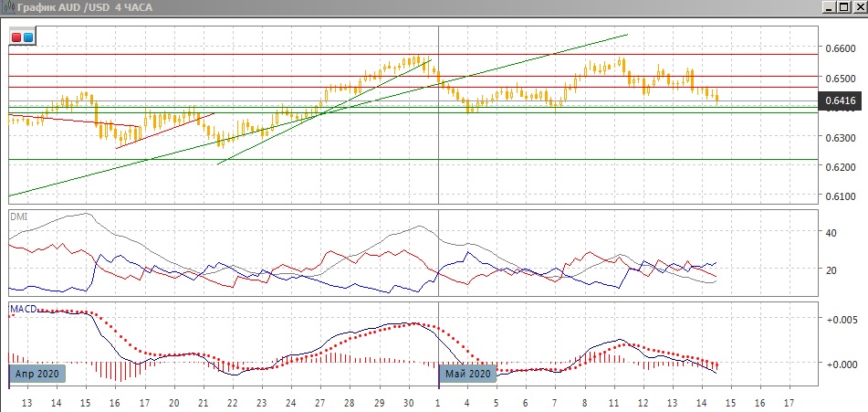Click date 17 at the time axis end
Screen dimensions: 868x412
(x=790, y=402)
